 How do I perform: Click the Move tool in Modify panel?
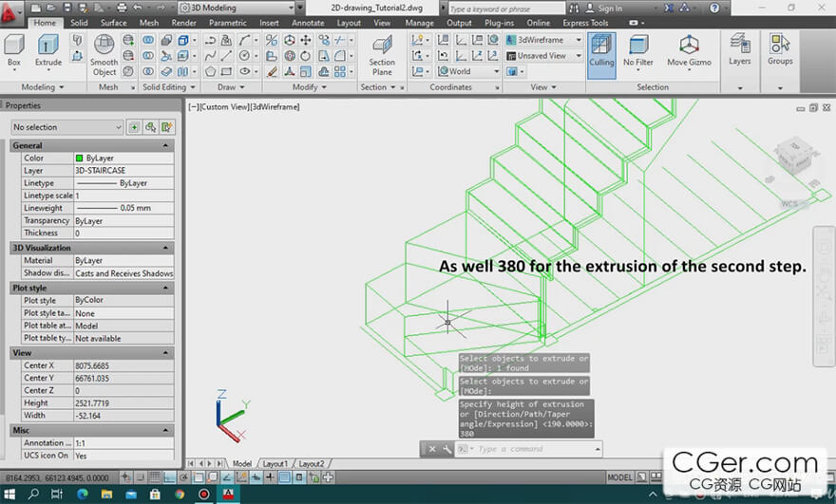coord(306,40)
